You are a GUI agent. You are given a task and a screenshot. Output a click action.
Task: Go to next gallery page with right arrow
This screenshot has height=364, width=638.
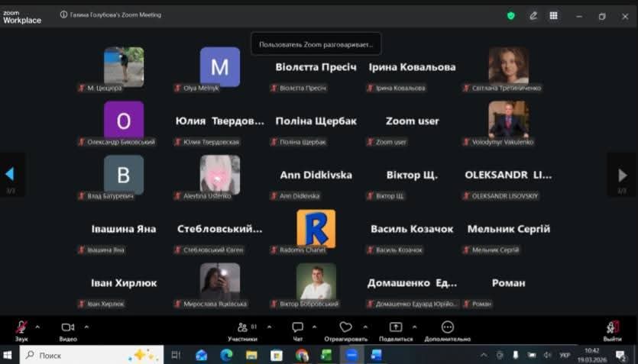click(623, 175)
